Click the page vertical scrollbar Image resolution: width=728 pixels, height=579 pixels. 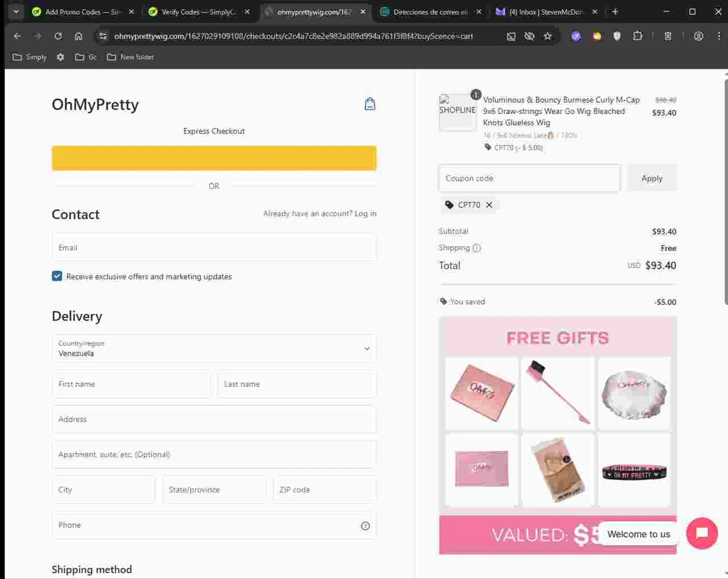pos(726,192)
